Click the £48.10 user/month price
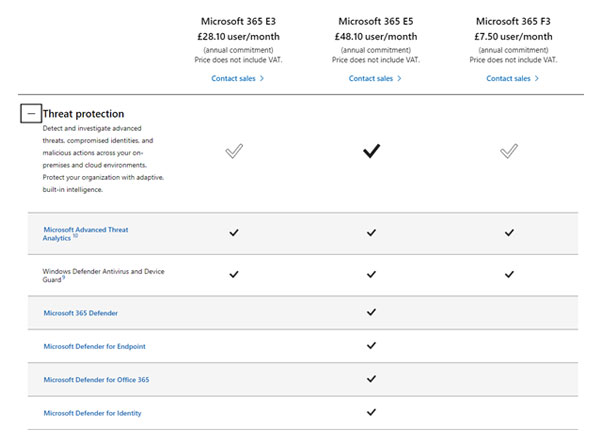602x447 pixels. [376, 37]
